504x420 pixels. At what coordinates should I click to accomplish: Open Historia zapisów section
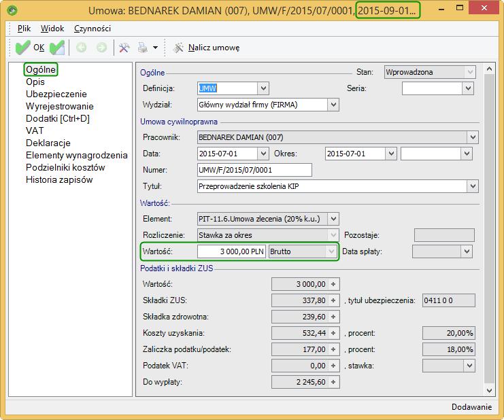tap(59, 179)
